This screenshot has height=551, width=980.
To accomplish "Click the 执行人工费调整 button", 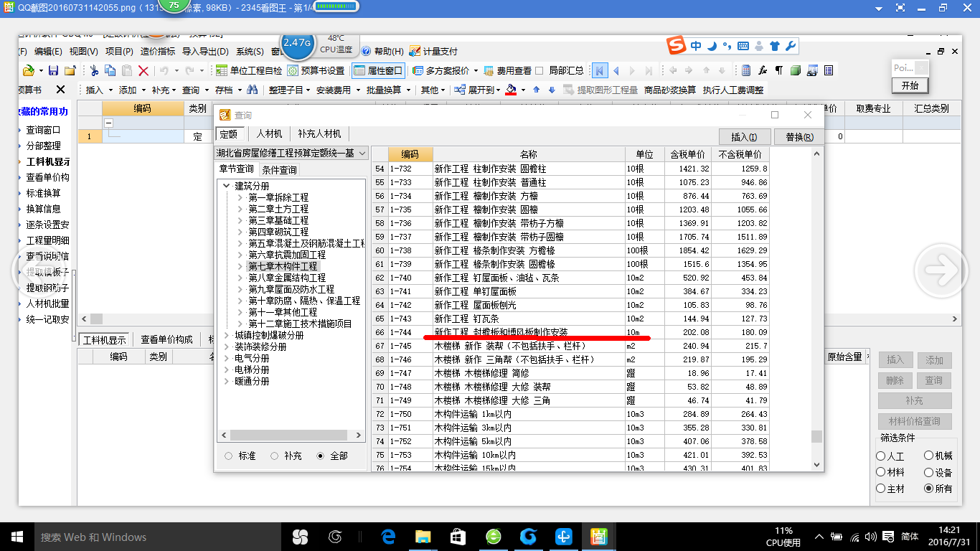I will point(733,90).
